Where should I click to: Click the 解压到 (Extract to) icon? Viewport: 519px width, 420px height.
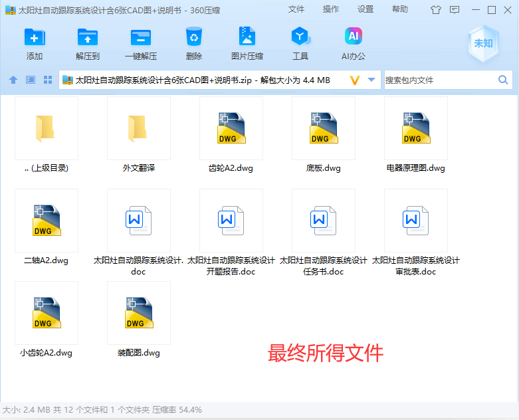coord(87,37)
